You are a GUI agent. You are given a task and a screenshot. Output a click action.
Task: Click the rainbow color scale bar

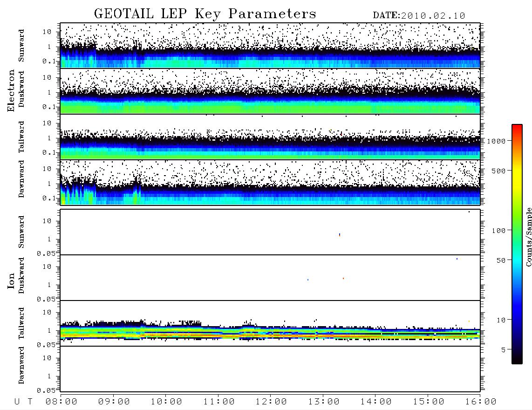[x=517, y=245]
